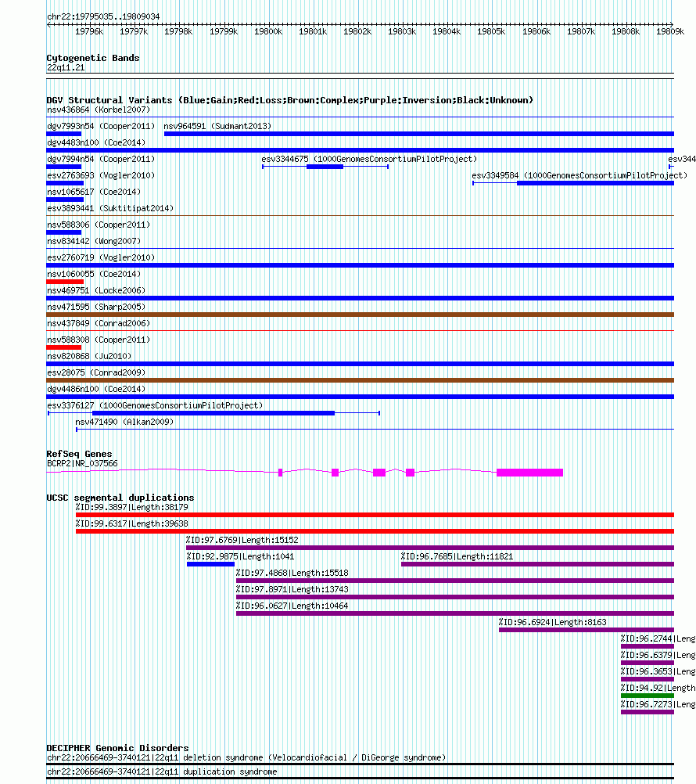This screenshot has width=696, height=784.
Task: Click the thick blue segment of esv3344675
Action: (325, 167)
